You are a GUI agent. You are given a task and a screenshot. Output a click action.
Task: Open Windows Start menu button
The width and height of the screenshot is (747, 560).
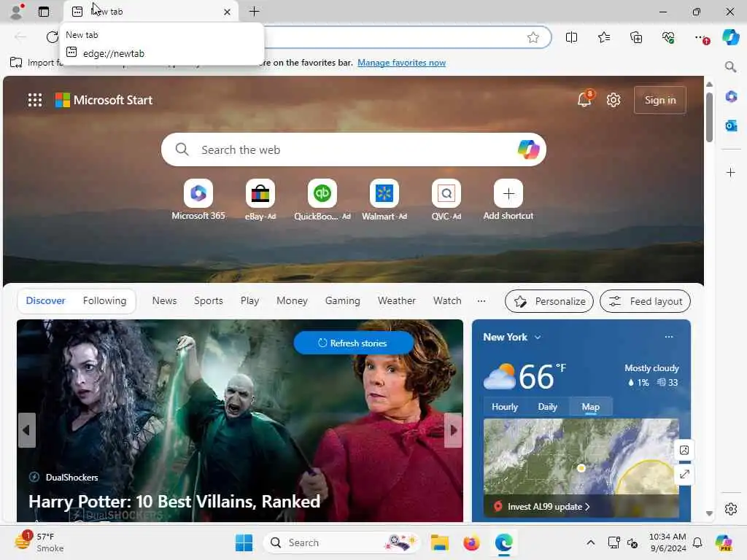(x=244, y=542)
